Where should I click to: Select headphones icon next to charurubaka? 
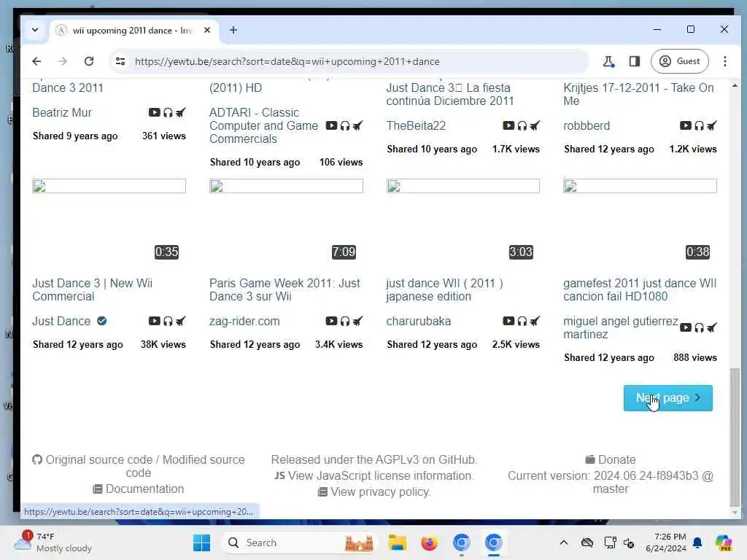coord(522,322)
